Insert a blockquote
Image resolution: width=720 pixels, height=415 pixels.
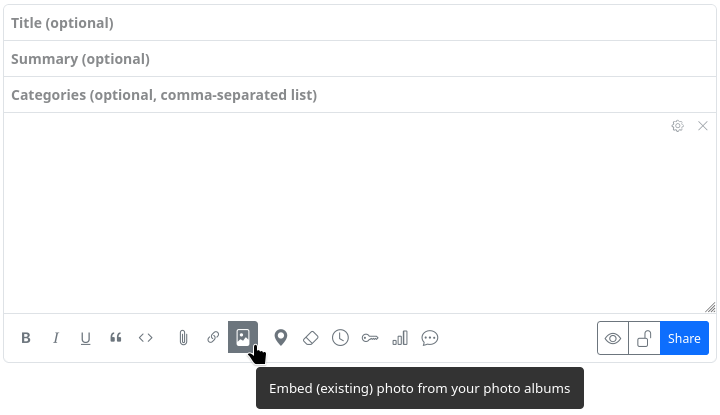[x=116, y=338]
